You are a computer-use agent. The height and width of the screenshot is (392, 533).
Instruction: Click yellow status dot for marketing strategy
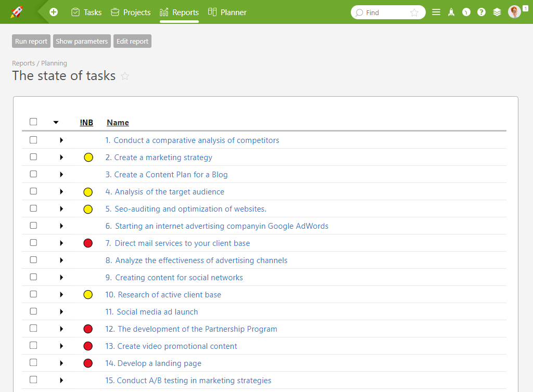(88, 158)
